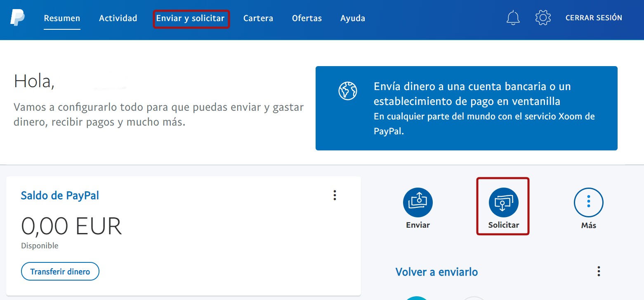Open Volver a enviarlo three-dot menu
Viewport: 644px width, 300px height.
tap(599, 271)
